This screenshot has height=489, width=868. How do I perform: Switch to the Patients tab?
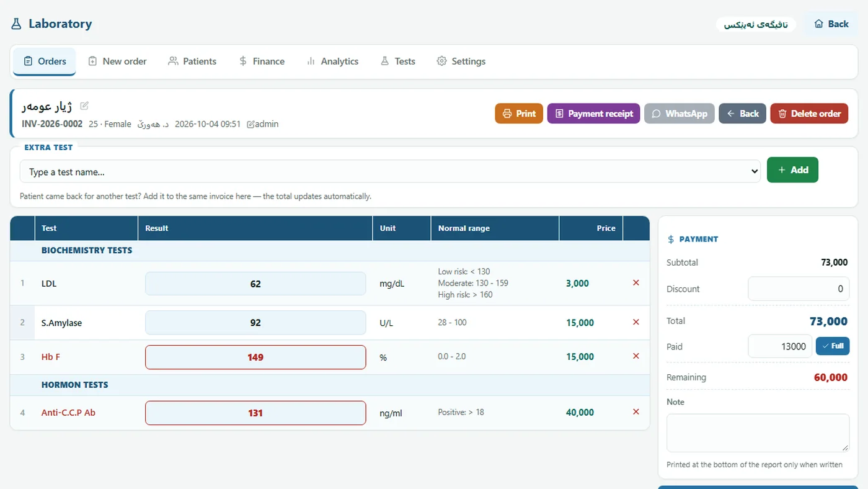click(192, 61)
